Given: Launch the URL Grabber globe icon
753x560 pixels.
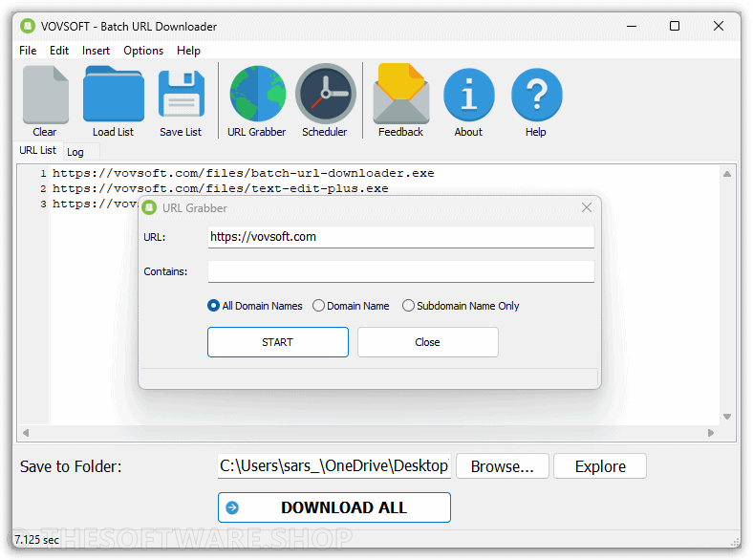Looking at the screenshot, I should pyautogui.click(x=257, y=94).
